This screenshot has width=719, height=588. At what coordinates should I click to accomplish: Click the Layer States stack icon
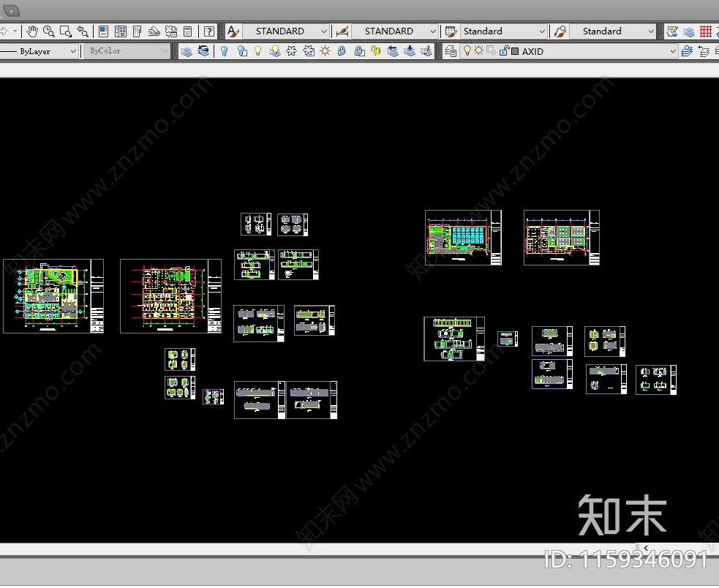tap(187, 51)
